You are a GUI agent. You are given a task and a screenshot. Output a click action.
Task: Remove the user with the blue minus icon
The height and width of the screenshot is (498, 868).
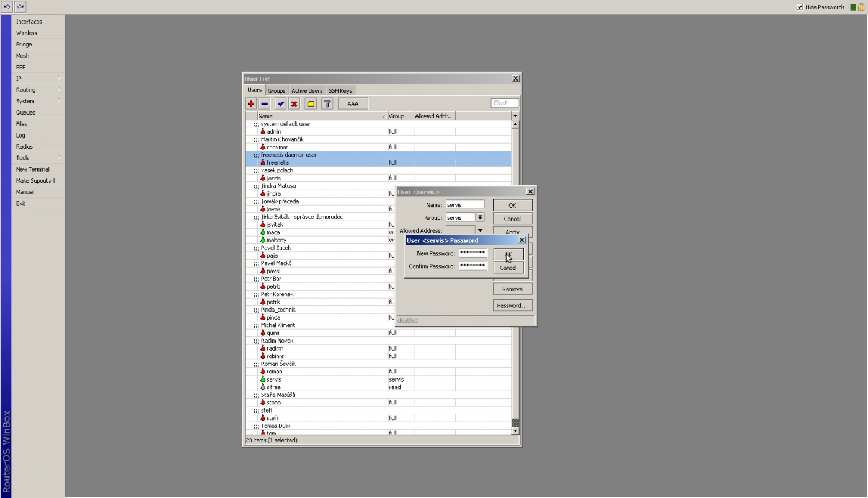point(265,103)
